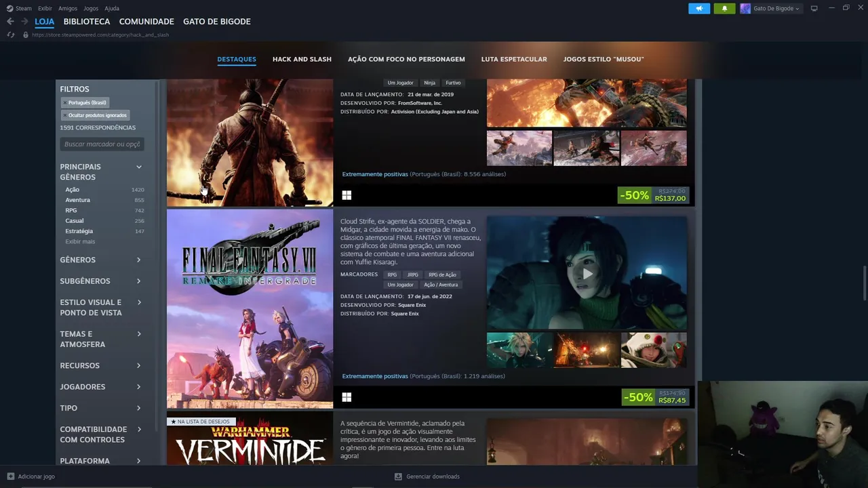Open the blue announcements megaphone button
The image size is (868, 488).
(699, 8)
